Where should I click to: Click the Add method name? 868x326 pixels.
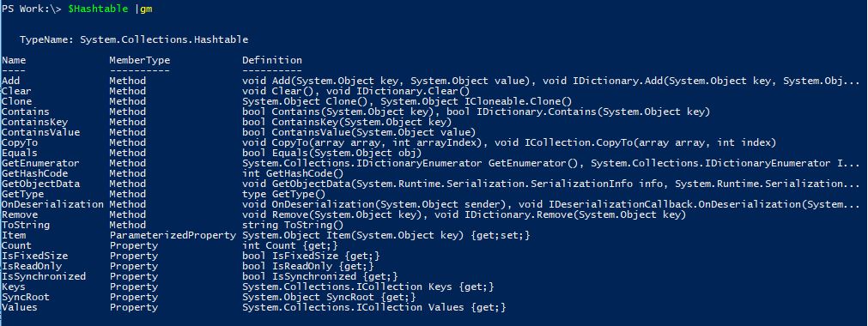click(x=10, y=81)
